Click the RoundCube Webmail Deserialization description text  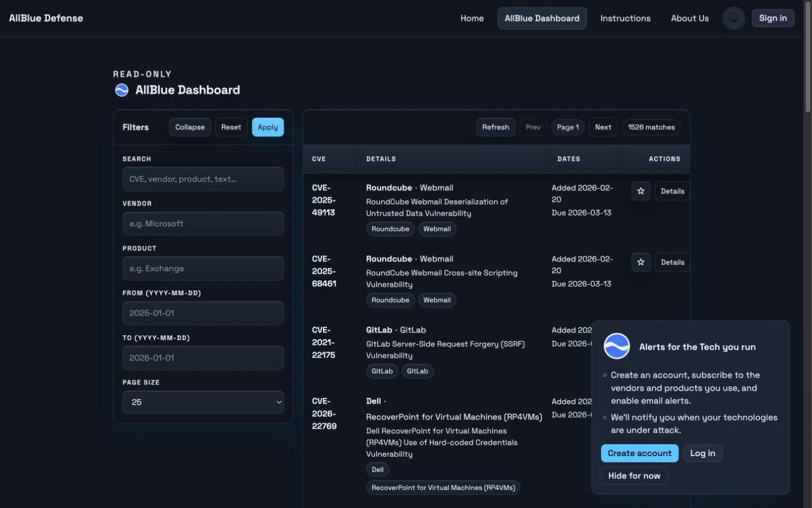(436, 208)
